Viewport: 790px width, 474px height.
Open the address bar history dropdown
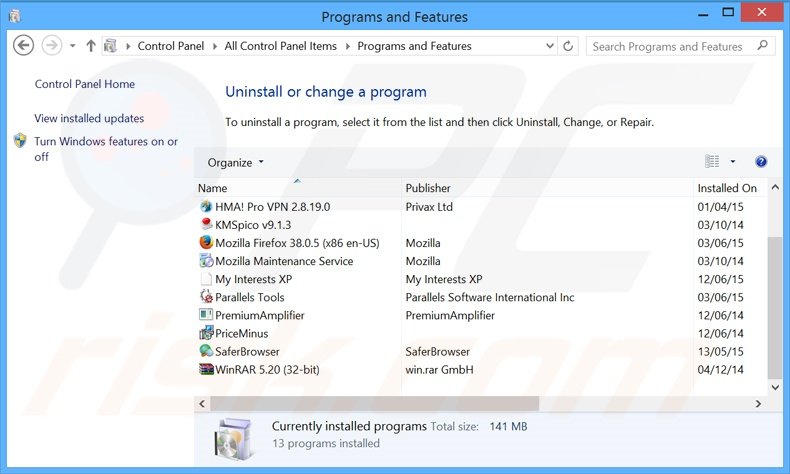[550, 46]
